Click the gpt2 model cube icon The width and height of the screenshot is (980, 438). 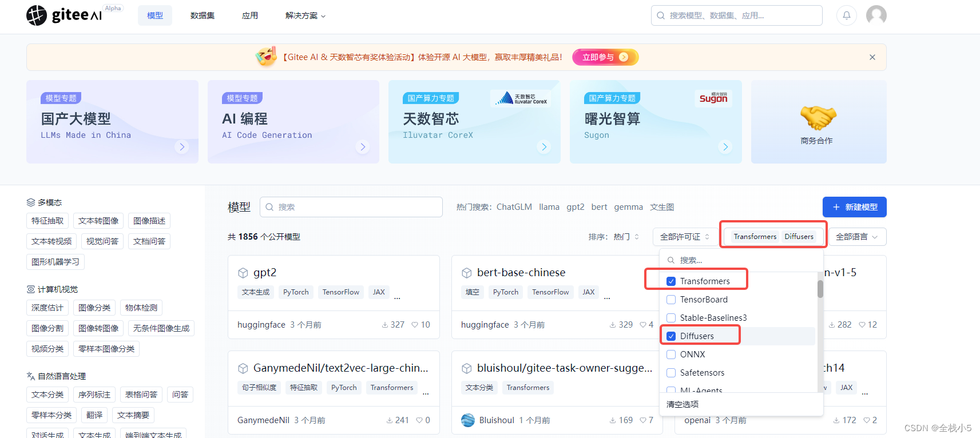243,273
